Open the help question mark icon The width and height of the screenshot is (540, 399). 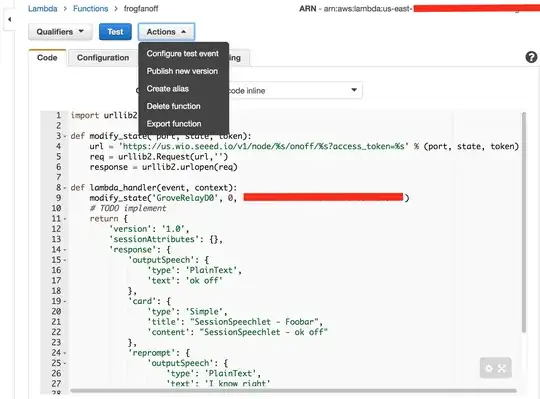[x=531, y=57]
